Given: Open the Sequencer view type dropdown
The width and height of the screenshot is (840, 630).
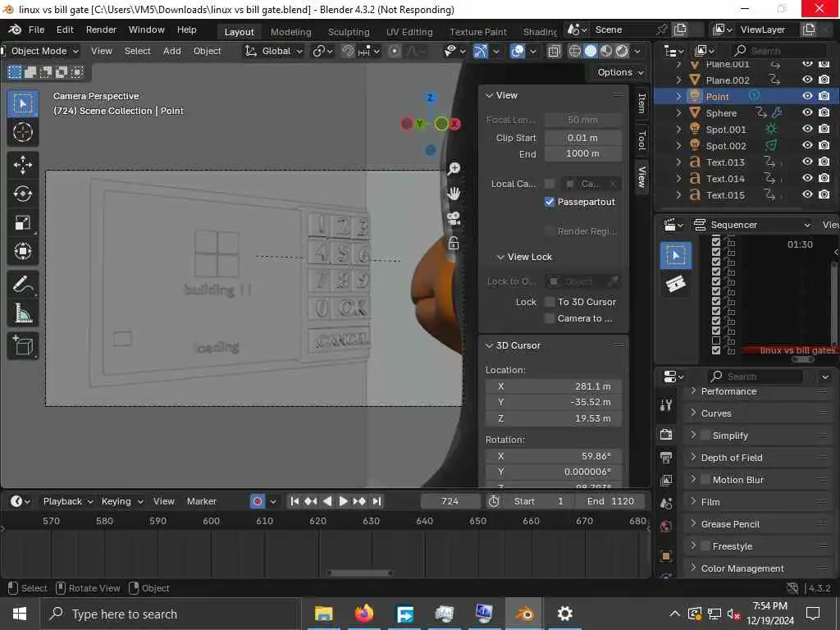Looking at the screenshot, I should pyautogui.click(x=751, y=225).
